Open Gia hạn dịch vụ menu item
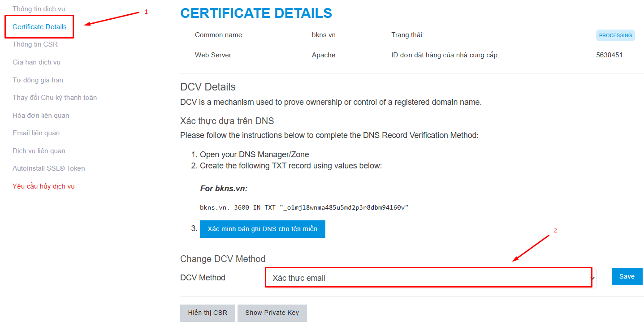 coord(36,62)
